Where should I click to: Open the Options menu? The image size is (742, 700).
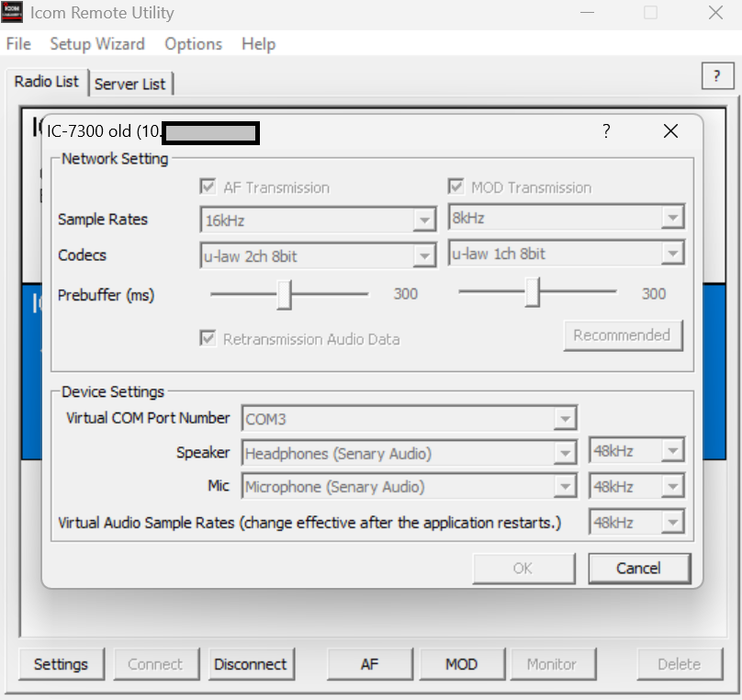point(193,44)
